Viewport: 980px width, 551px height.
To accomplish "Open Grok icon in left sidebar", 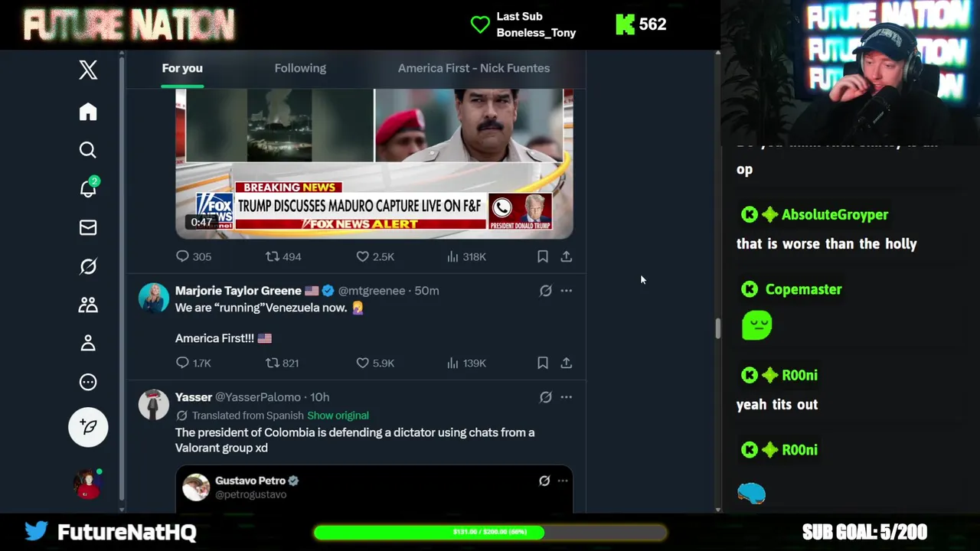I will [x=88, y=266].
